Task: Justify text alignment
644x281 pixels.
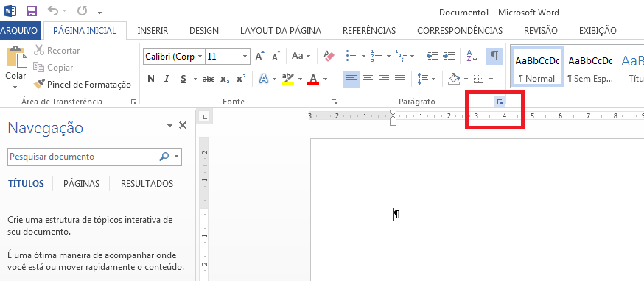Action: pos(400,79)
